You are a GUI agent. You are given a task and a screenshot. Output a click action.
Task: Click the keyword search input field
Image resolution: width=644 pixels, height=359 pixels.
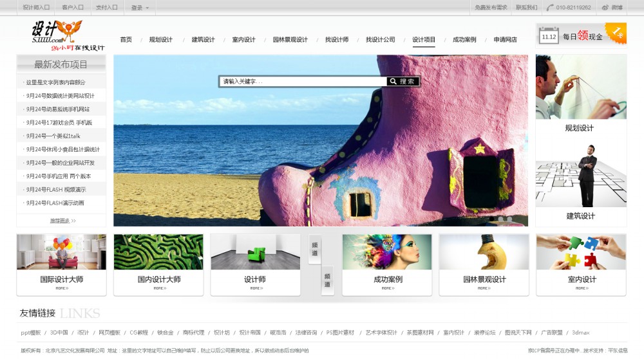point(303,81)
